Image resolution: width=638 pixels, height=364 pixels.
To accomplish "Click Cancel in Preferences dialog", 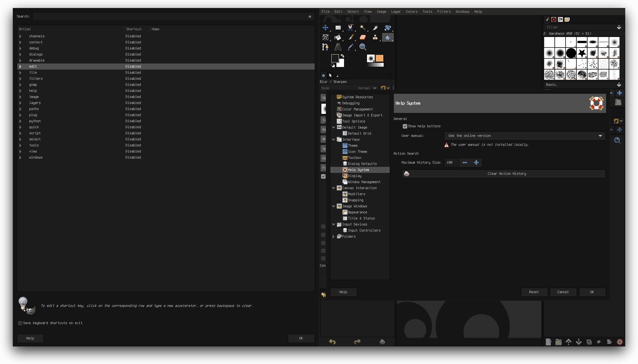I will [563, 292].
